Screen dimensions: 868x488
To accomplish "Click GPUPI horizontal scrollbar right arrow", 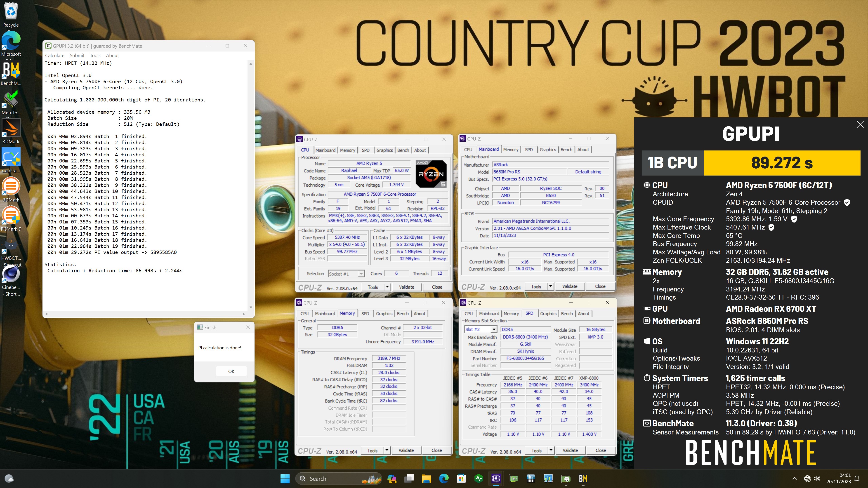I will point(244,314).
